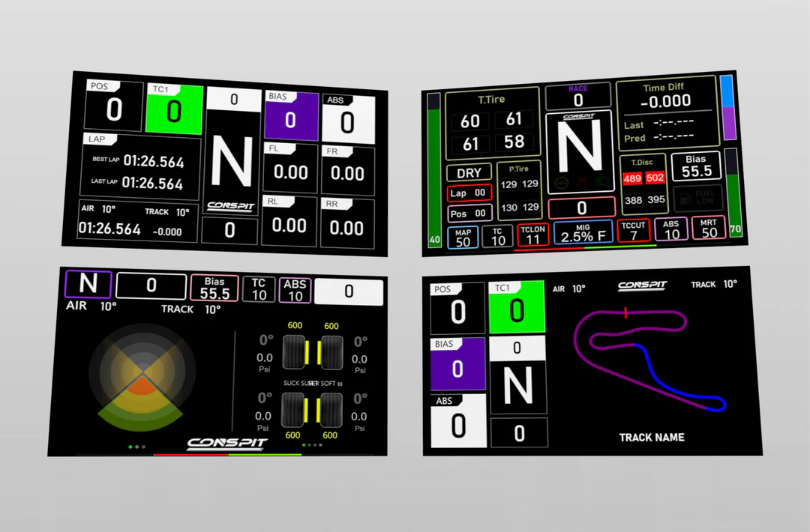Select the front-left tire icon above SLICK label
The width and height of the screenshot is (810, 532).
294,352
